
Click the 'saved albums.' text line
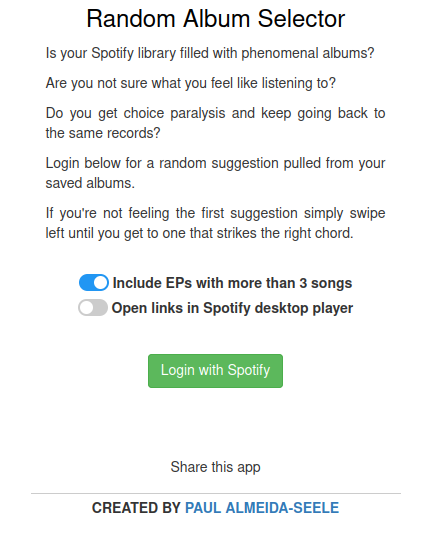pyautogui.click(x=90, y=183)
